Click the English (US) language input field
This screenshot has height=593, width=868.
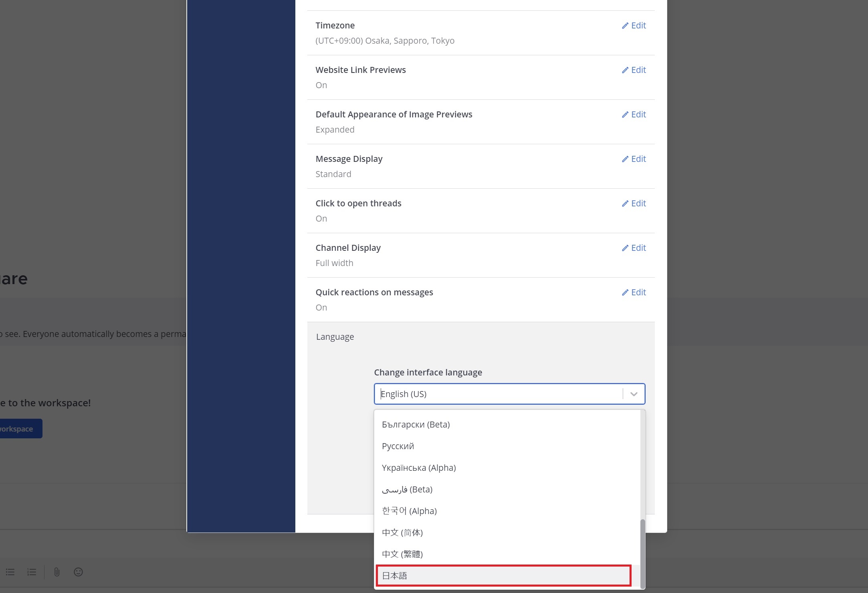[497, 394]
